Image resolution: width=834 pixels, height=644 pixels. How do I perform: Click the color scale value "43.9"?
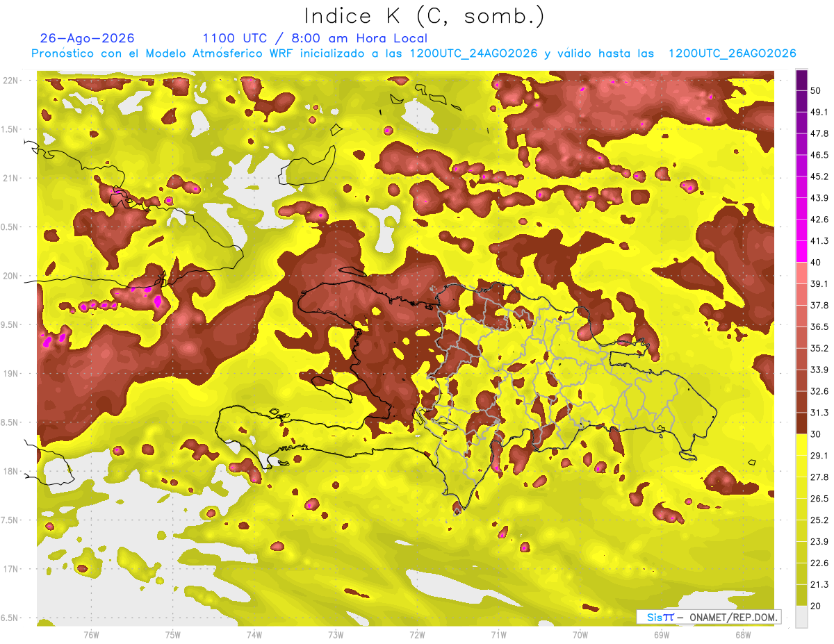819,198
